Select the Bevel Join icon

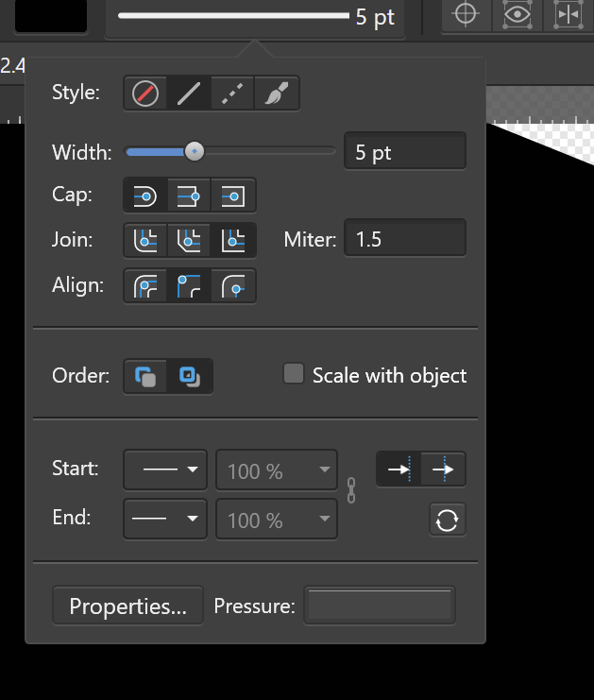[x=189, y=241]
